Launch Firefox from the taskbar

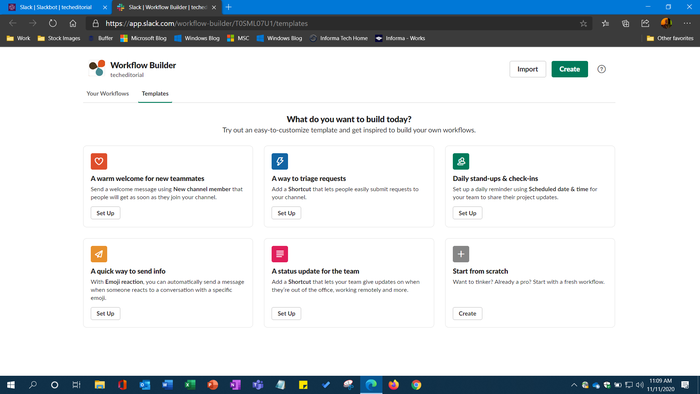(x=393, y=385)
